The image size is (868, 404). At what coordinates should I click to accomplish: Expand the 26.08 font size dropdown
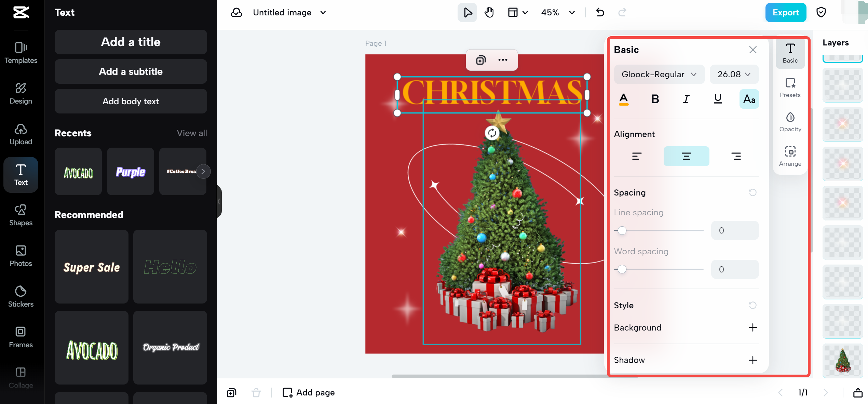[734, 74]
